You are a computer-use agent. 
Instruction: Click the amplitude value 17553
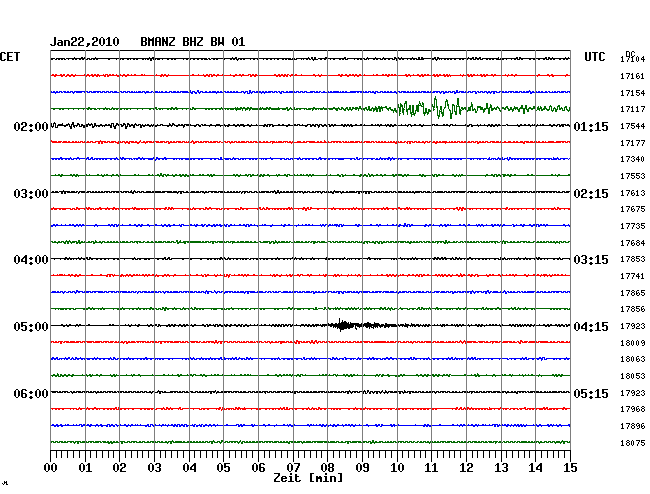[x=633, y=176]
